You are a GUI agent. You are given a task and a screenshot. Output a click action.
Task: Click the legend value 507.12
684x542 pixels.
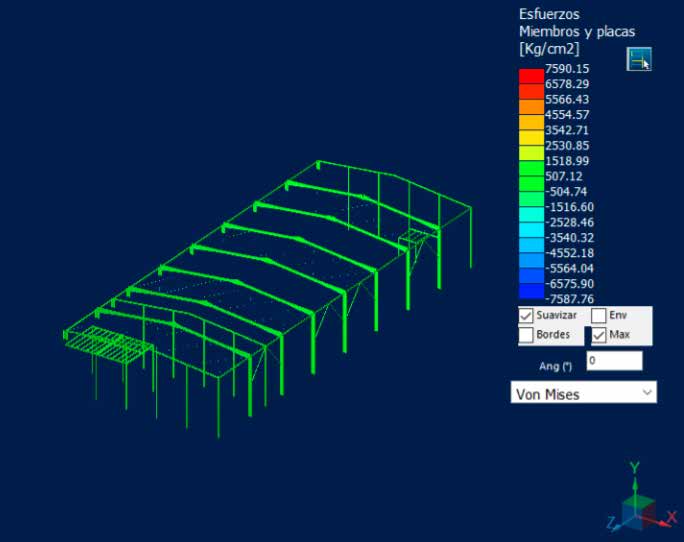coord(564,176)
